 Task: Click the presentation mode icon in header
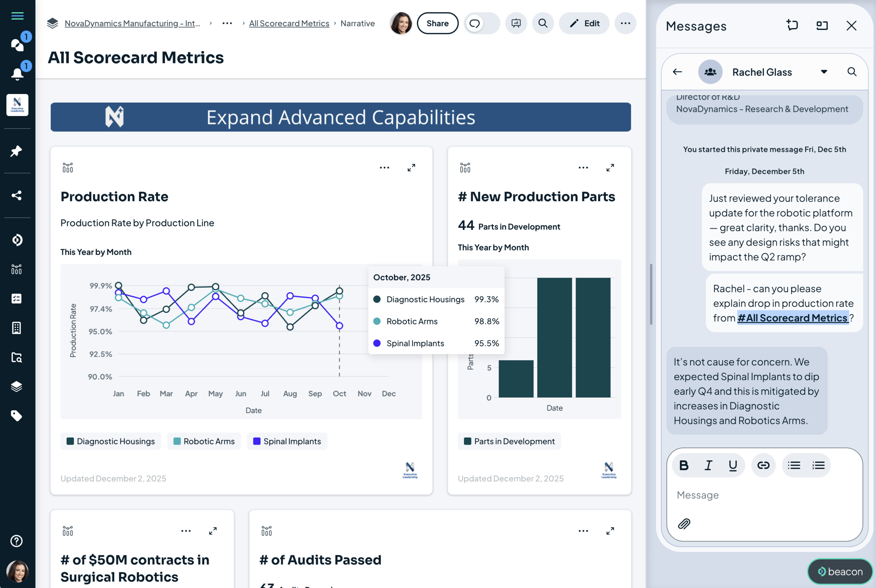click(516, 23)
